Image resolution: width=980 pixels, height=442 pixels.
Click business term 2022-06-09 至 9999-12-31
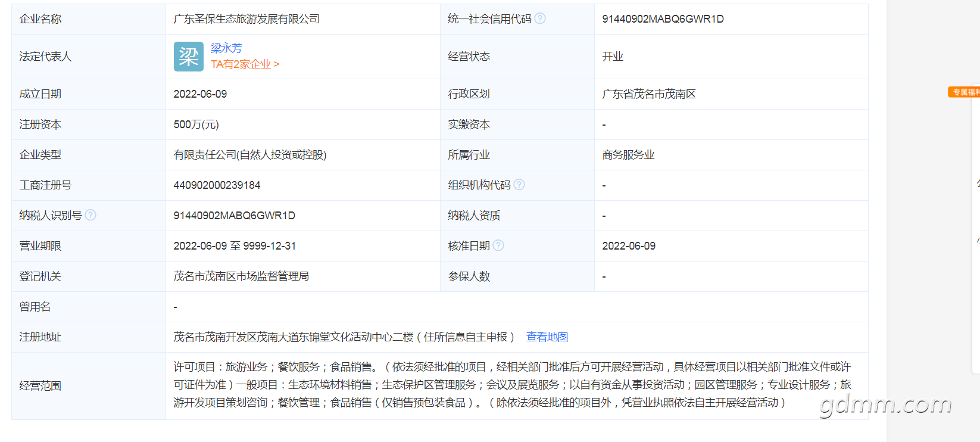click(235, 246)
